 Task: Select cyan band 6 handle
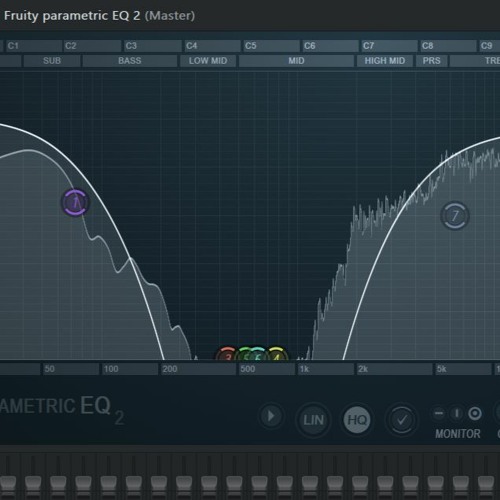pyautogui.click(x=257, y=355)
